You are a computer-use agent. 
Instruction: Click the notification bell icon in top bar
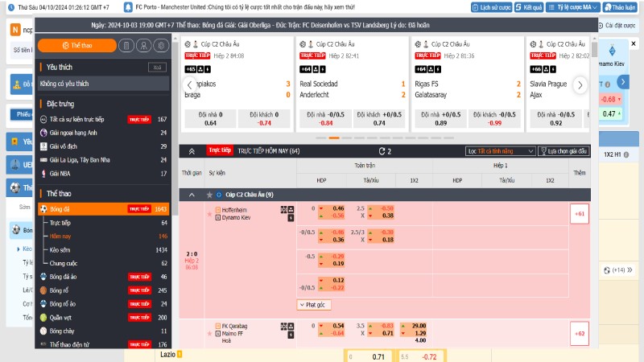click(x=128, y=7)
